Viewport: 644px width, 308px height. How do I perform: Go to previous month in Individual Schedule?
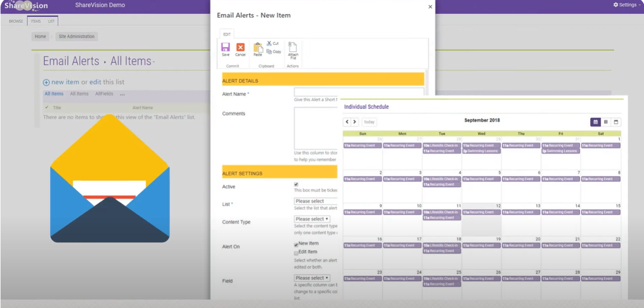[347, 122]
